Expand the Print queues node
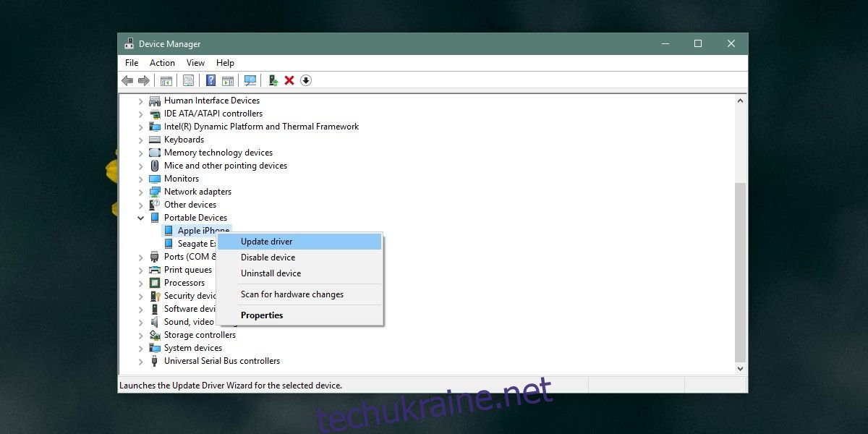The width and height of the screenshot is (868, 434). (140, 270)
